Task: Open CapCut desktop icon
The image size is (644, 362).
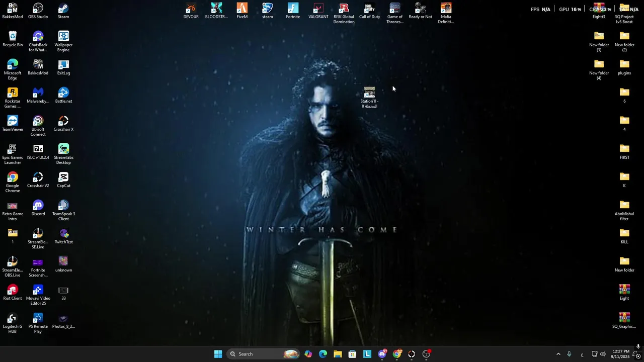Action: click(63, 180)
